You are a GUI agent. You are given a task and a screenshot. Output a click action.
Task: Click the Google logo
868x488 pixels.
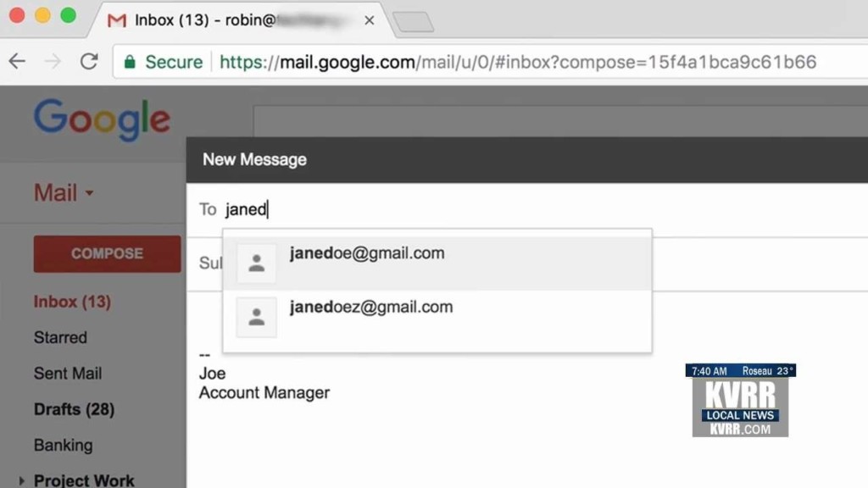pyautogui.click(x=102, y=119)
